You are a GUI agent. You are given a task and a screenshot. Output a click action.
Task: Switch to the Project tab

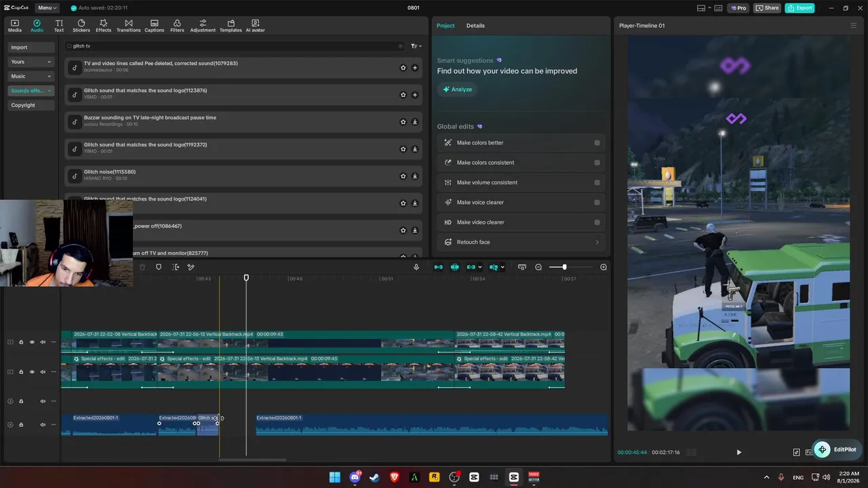click(446, 26)
